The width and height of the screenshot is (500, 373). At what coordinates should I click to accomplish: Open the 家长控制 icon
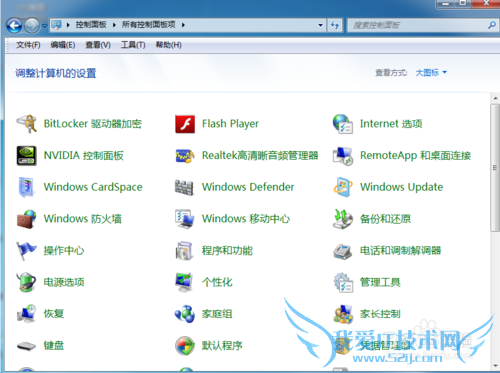pos(343,314)
